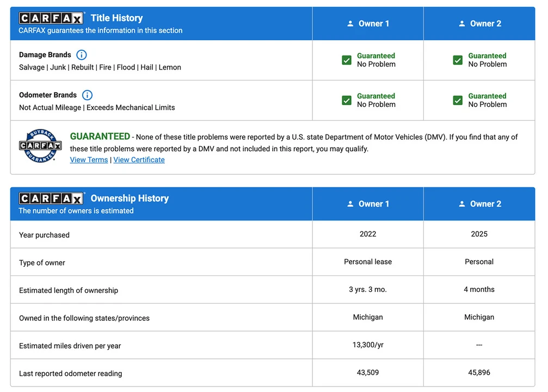Click the Year purchased row label
Screen dimensions: 548x392
click(45, 235)
